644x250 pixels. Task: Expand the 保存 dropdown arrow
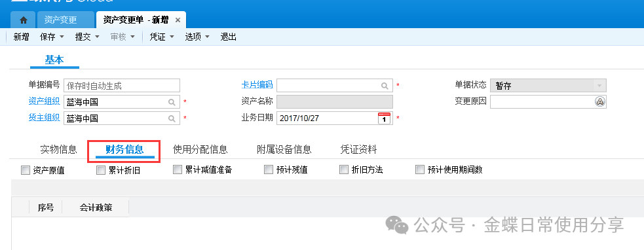coord(62,37)
